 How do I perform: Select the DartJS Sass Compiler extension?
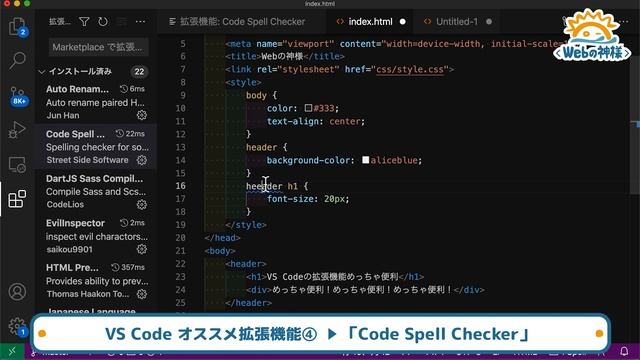point(96,191)
